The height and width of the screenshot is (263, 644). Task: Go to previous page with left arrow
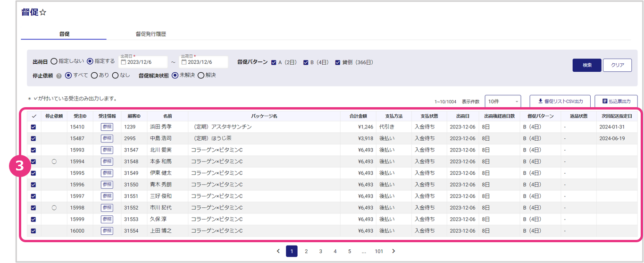(278, 251)
